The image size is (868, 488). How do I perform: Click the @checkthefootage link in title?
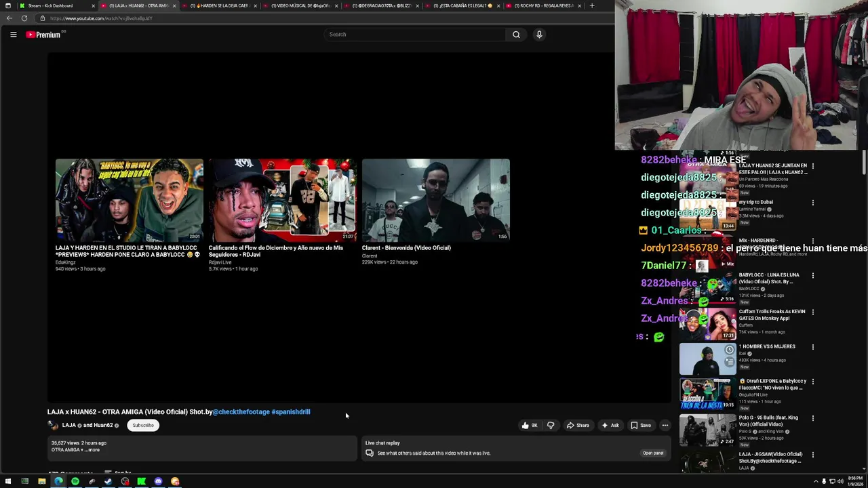pos(241,412)
